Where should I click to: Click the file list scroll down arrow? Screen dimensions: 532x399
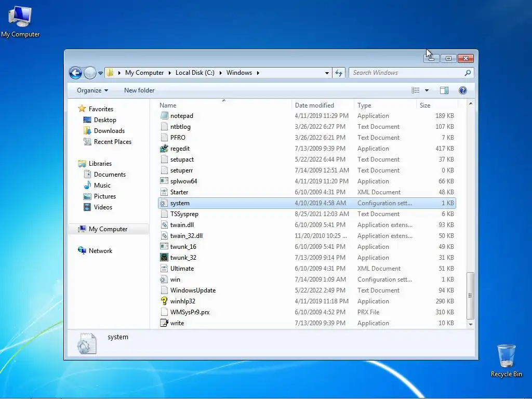pos(470,324)
